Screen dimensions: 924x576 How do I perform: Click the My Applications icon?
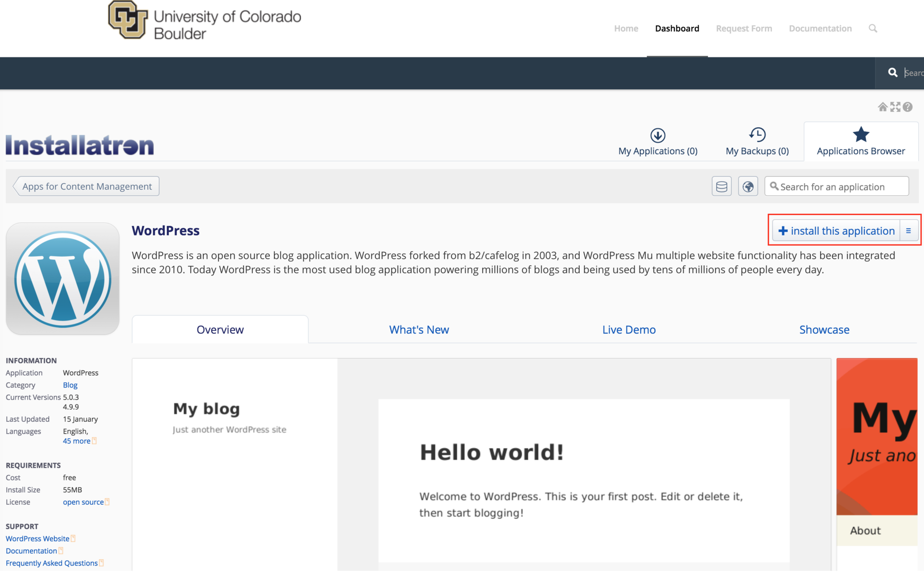(x=657, y=135)
